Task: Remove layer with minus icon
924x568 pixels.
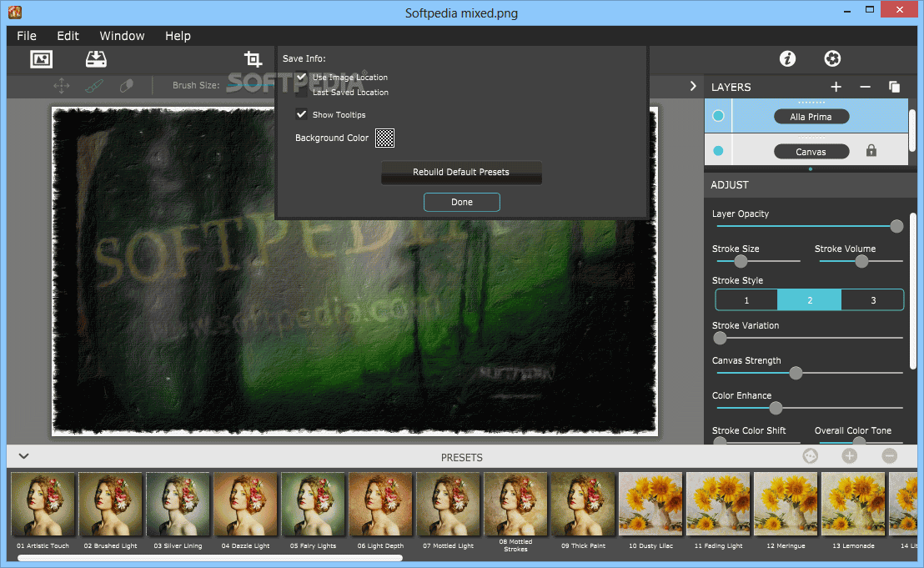Action: (865, 88)
